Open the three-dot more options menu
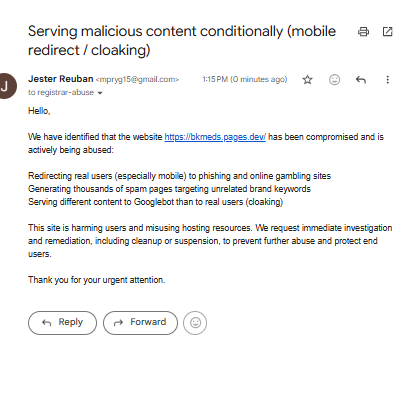 (387, 80)
